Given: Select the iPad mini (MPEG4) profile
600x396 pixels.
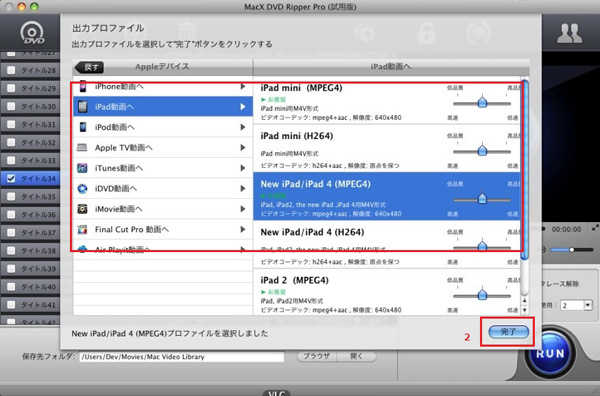Looking at the screenshot, I should click(x=386, y=100).
